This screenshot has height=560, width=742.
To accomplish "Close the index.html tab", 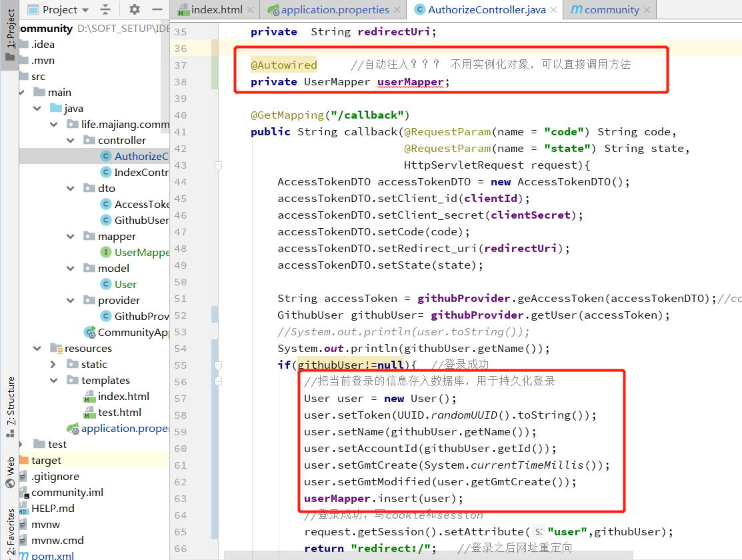I will pos(250,10).
